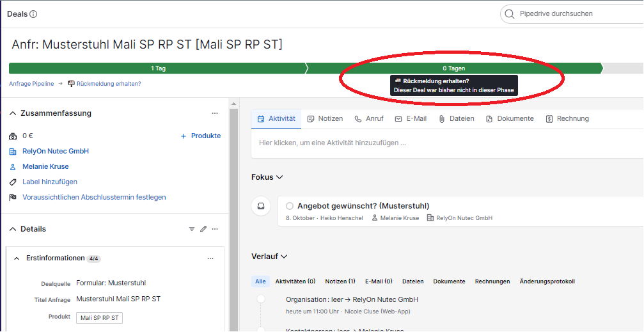This screenshot has width=644, height=332.
Task: Click the filter icon in Details header
Action: [x=191, y=229]
